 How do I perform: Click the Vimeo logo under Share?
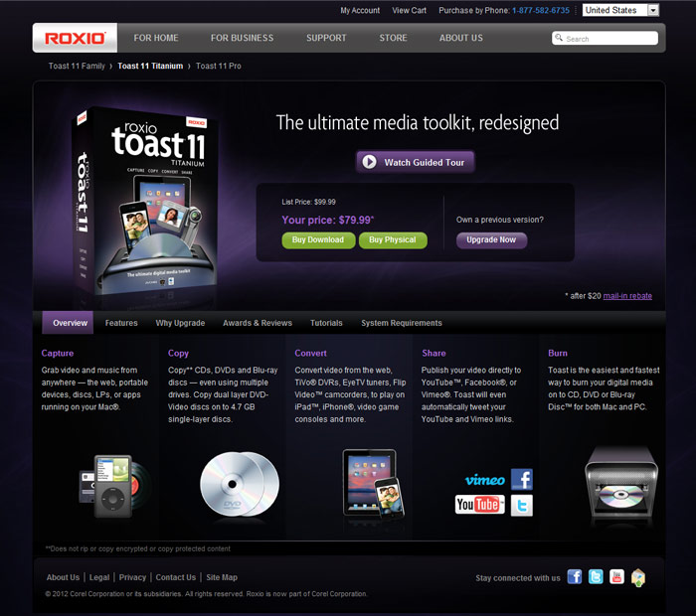tap(485, 480)
